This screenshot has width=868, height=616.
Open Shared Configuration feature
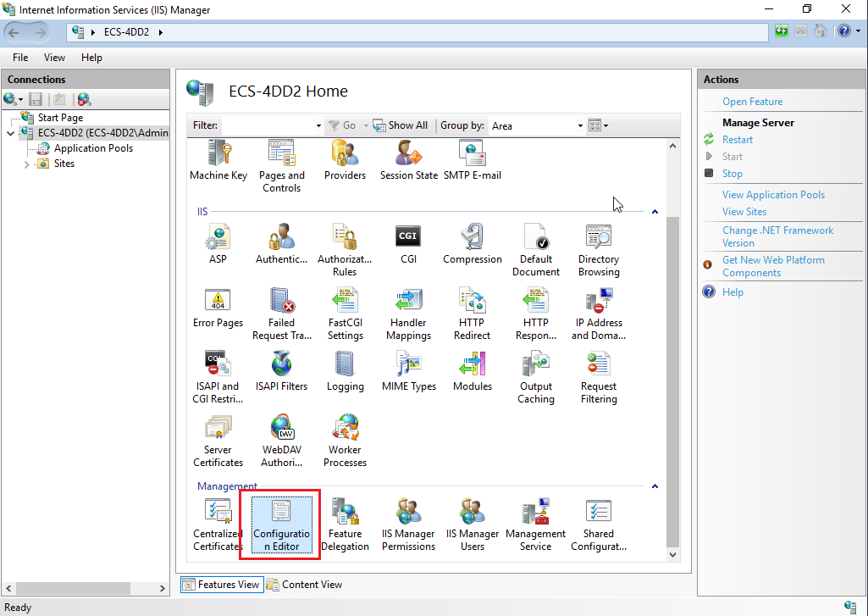coord(599,524)
